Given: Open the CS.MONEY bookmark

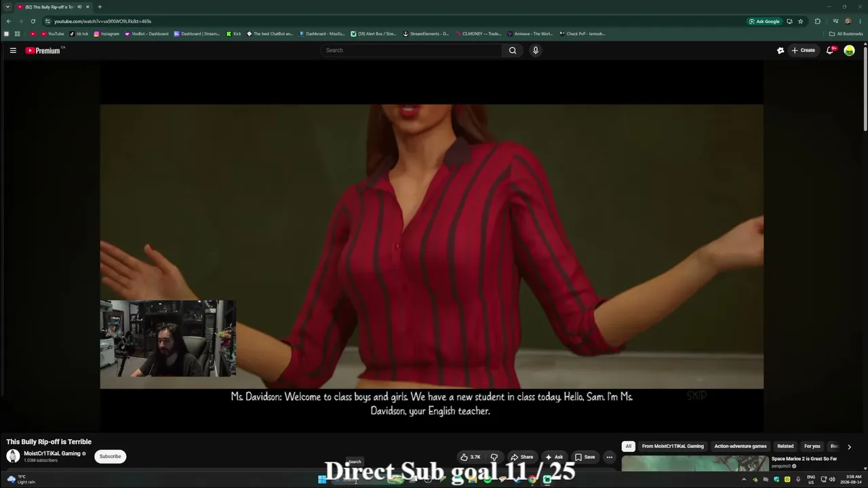Looking at the screenshot, I should click(479, 34).
